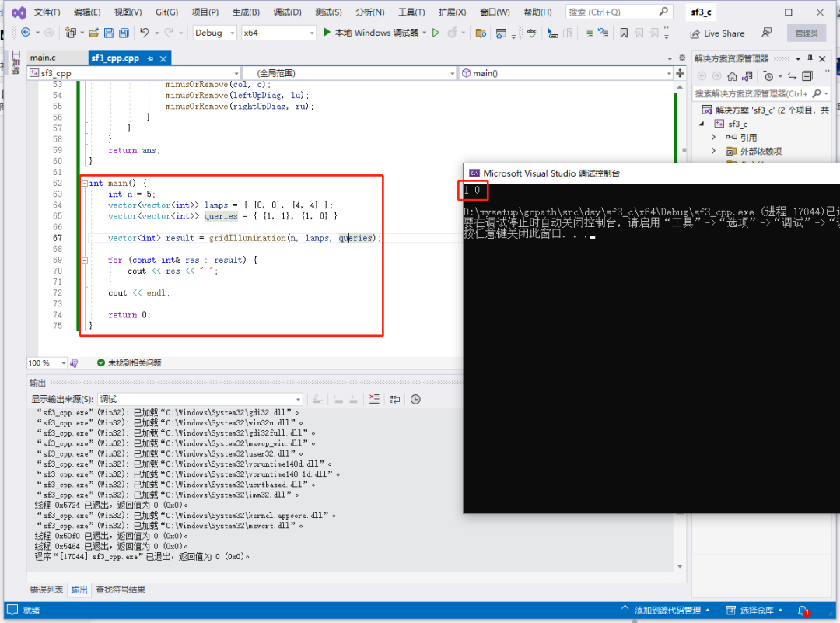Click the Solution Explorer search field
Screen dimensions: 840x623
(x=761, y=94)
